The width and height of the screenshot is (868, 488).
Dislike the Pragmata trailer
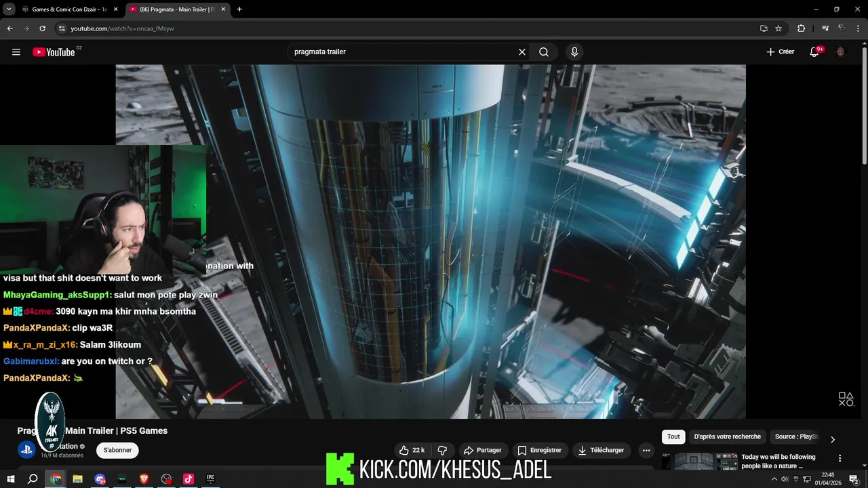click(x=442, y=450)
